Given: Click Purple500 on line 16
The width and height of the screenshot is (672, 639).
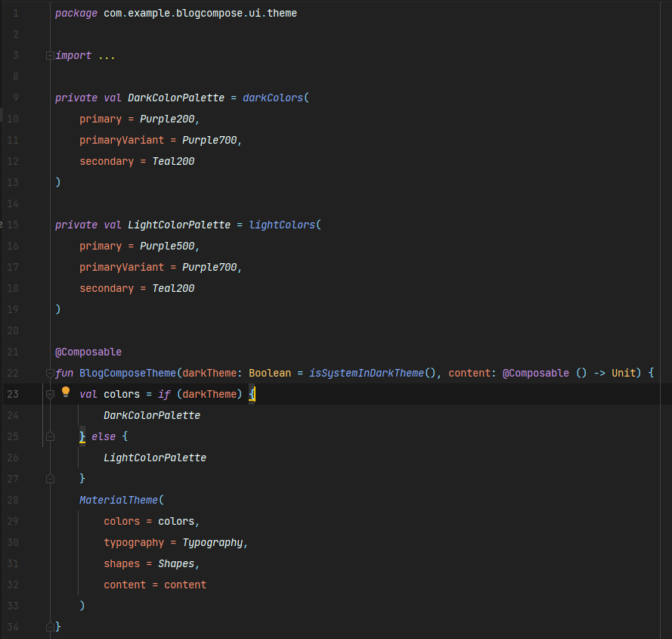Looking at the screenshot, I should click(167, 247).
